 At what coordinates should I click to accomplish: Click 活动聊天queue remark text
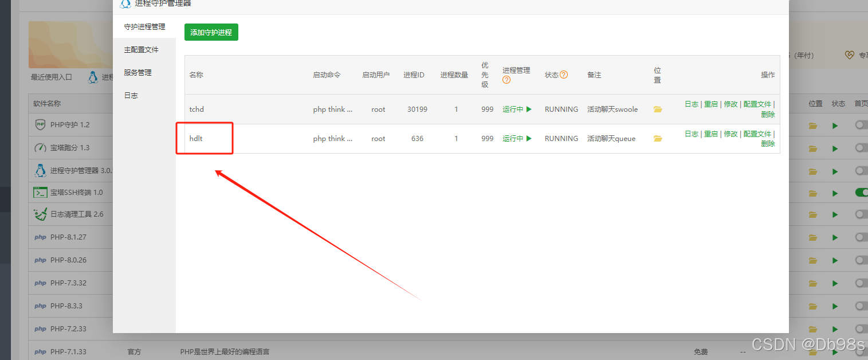(611, 138)
